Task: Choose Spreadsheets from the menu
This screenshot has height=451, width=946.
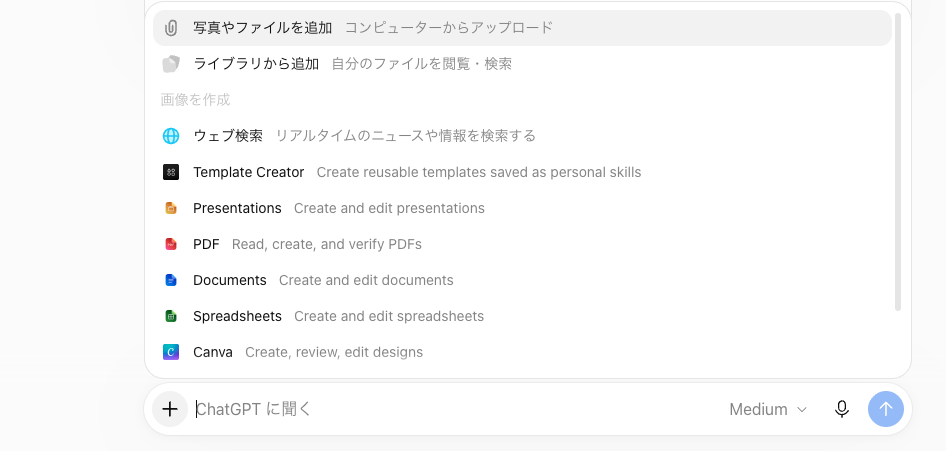Action: point(522,317)
